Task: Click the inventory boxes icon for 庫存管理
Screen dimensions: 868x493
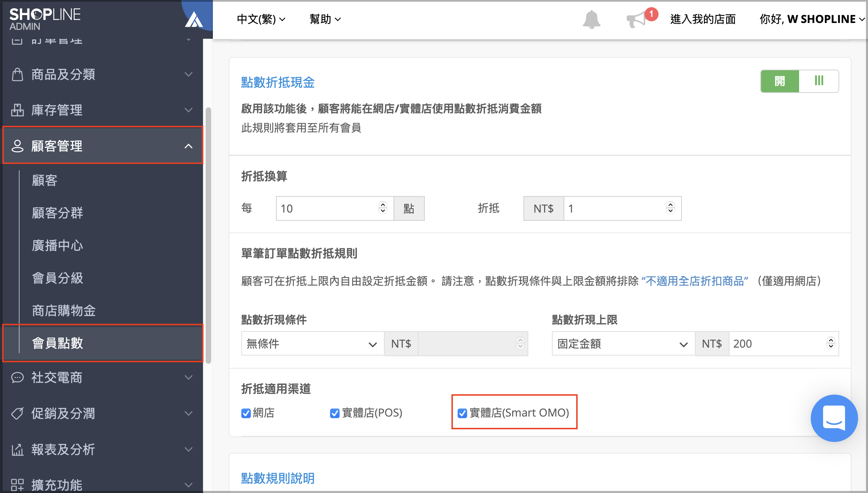Action: coord(17,110)
